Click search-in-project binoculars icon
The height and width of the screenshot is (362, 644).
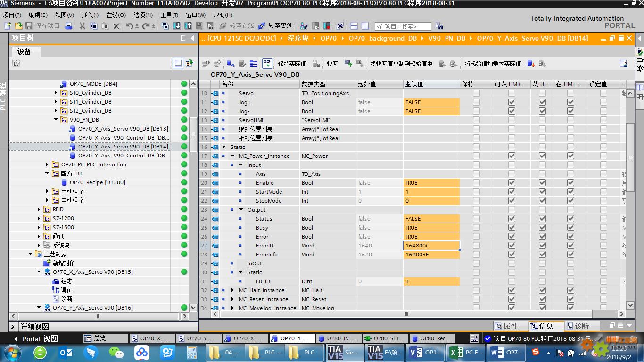[x=439, y=26]
